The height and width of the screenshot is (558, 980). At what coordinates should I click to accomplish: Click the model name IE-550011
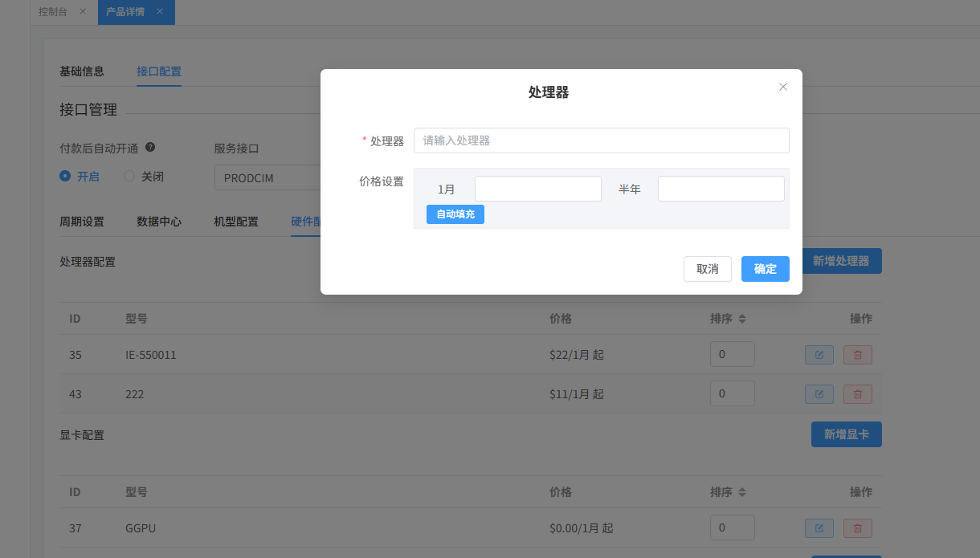pyautogui.click(x=151, y=355)
